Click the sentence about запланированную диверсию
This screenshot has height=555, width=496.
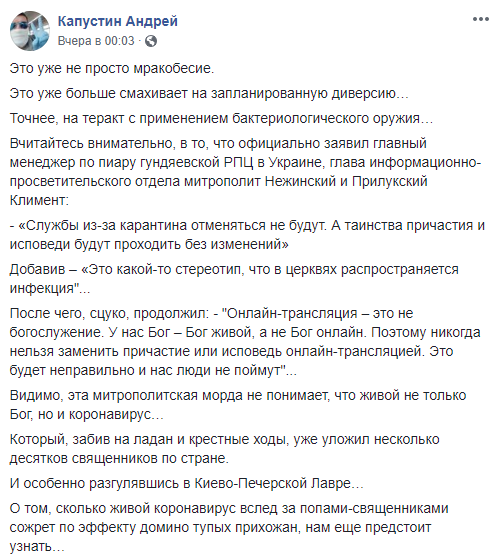pos(209,93)
